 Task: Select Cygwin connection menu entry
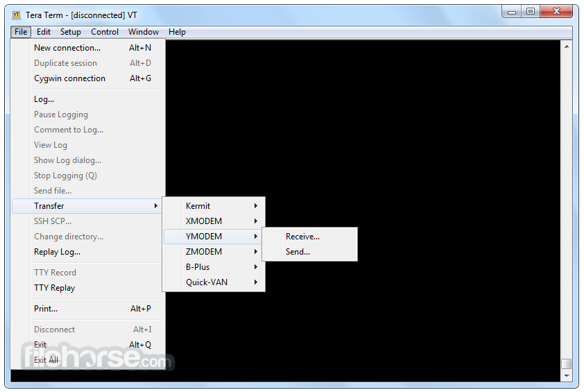coord(88,78)
